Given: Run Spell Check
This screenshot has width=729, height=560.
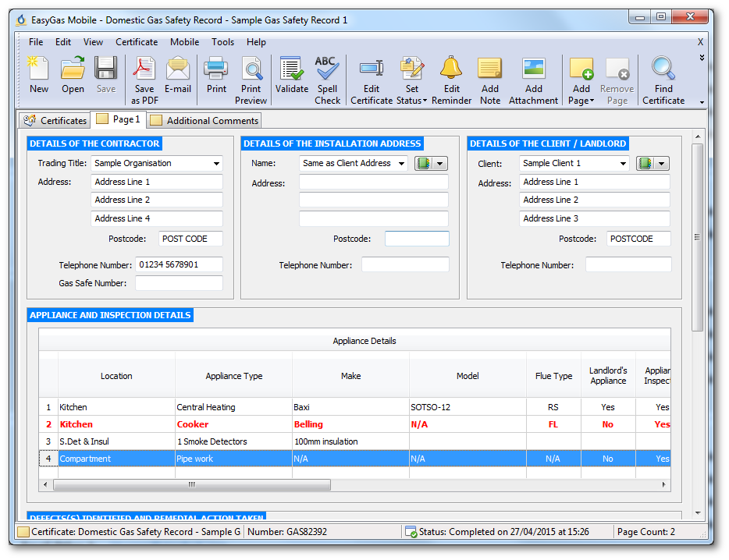Looking at the screenshot, I should [x=327, y=80].
